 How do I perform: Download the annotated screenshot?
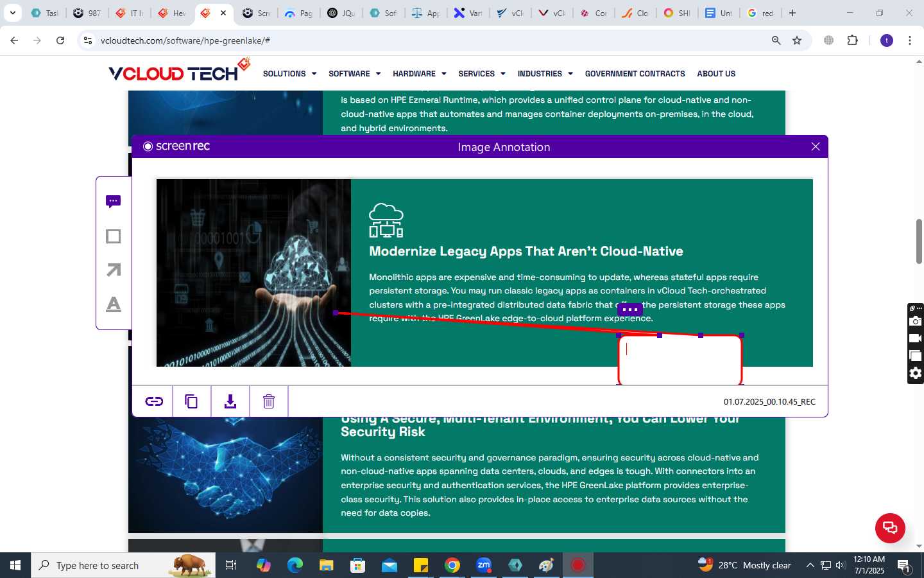(230, 401)
